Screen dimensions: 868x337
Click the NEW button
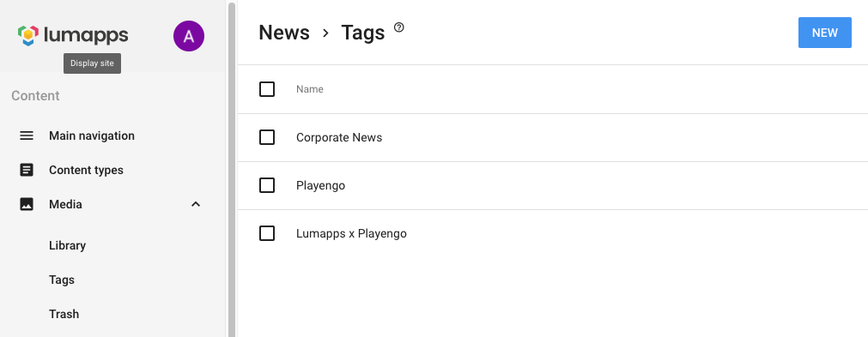(825, 33)
